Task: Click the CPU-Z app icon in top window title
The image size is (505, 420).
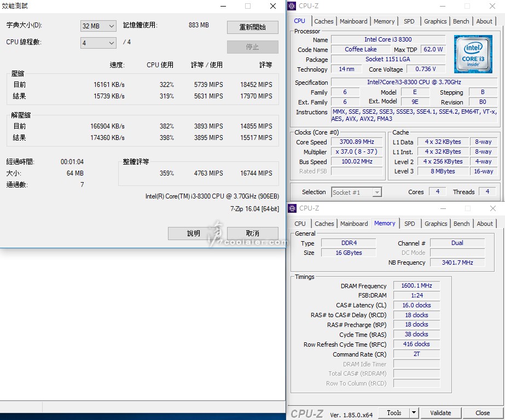Action: [292, 6]
